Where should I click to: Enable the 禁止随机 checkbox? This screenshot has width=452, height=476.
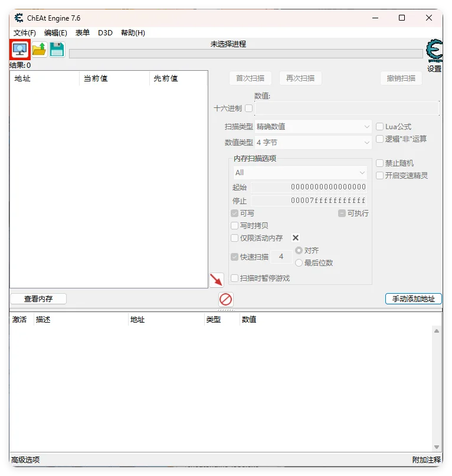(379, 163)
